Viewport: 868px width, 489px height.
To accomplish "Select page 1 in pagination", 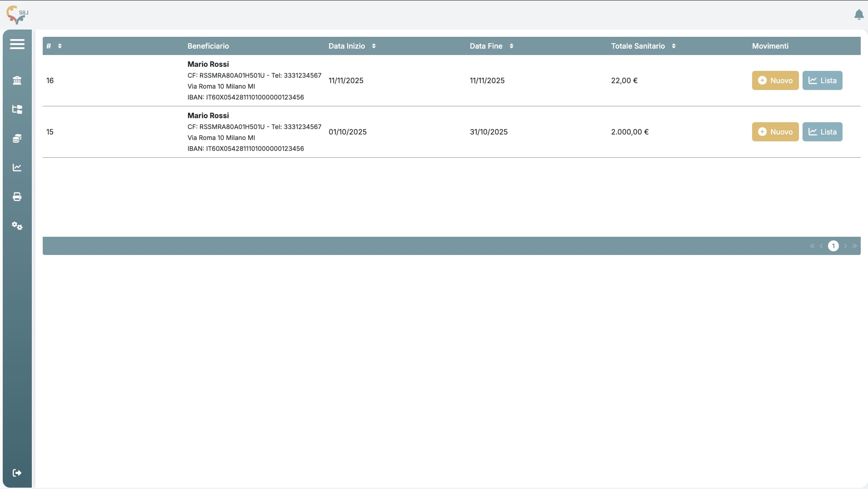I will [833, 246].
